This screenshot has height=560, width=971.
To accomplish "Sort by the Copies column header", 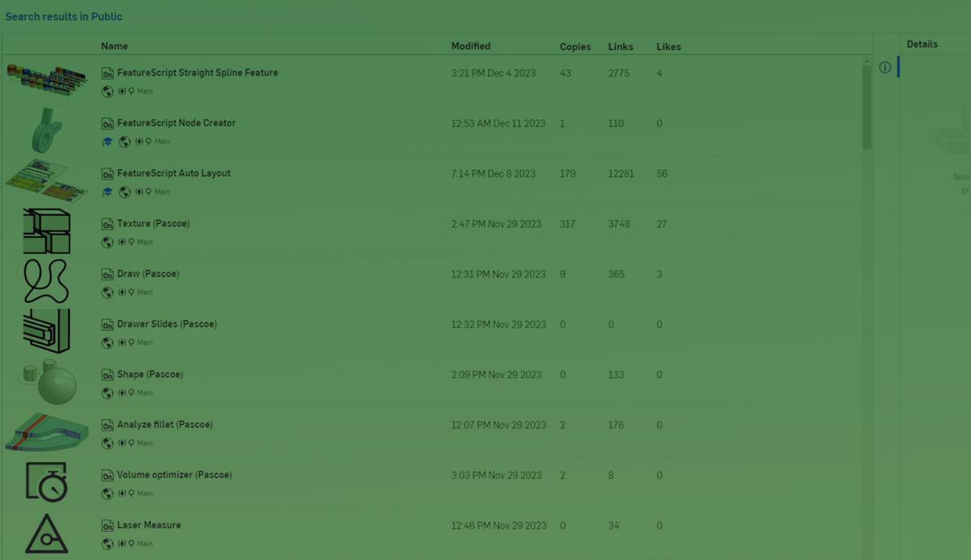I will (575, 47).
